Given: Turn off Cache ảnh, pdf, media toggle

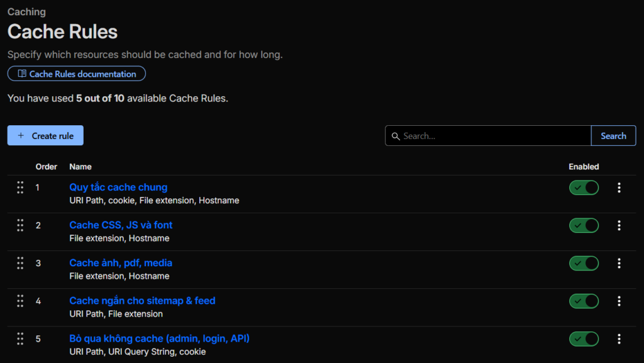Looking at the screenshot, I should (x=584, y=263).
